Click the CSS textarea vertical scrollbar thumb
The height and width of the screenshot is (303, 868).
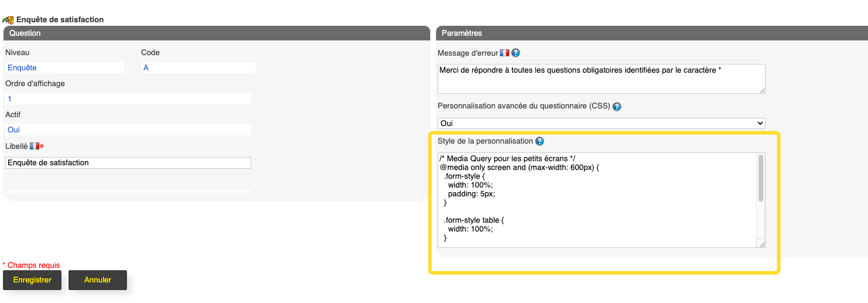pos(761,178)
